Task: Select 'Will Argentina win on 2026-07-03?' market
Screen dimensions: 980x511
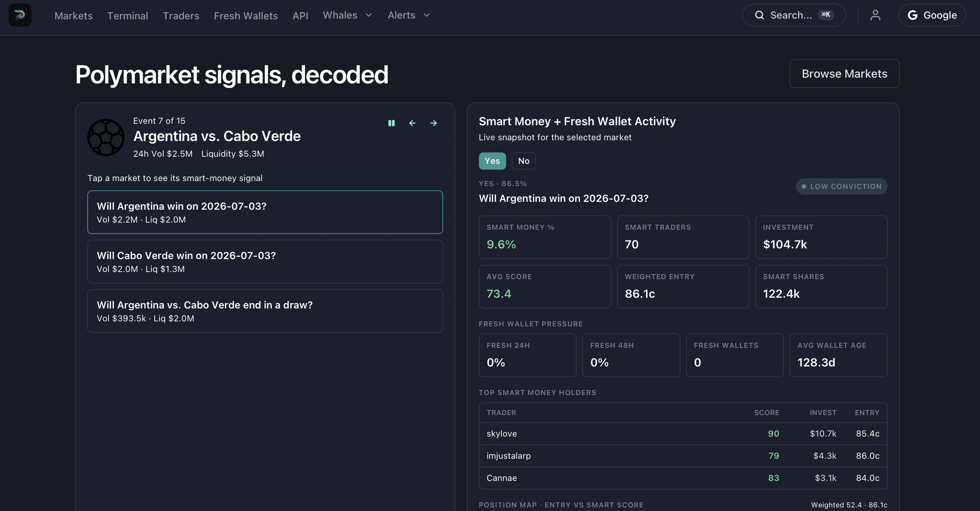Action: tap(265, 212)
